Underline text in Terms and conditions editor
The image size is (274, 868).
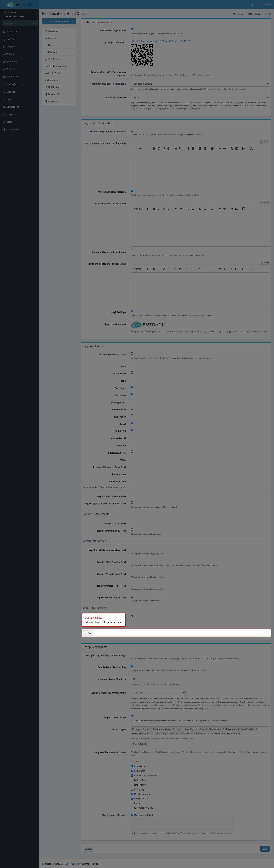click(164, 269)
